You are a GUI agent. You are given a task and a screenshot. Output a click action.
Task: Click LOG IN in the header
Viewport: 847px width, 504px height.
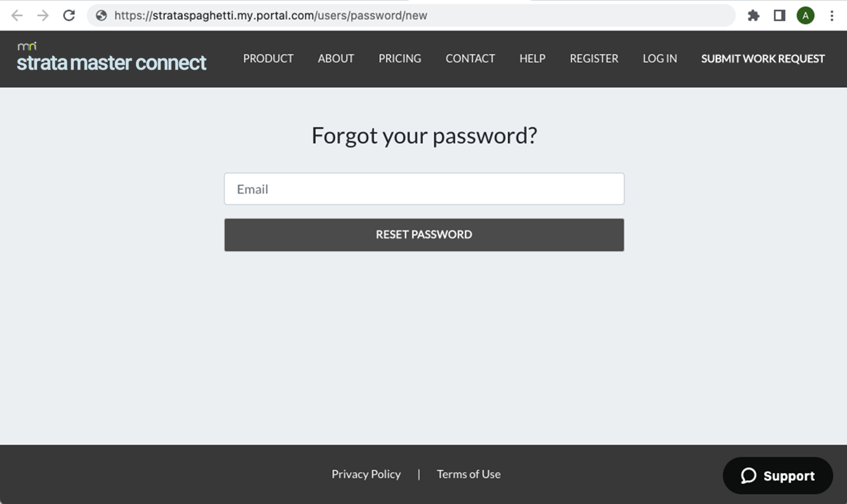pos(660,59)
